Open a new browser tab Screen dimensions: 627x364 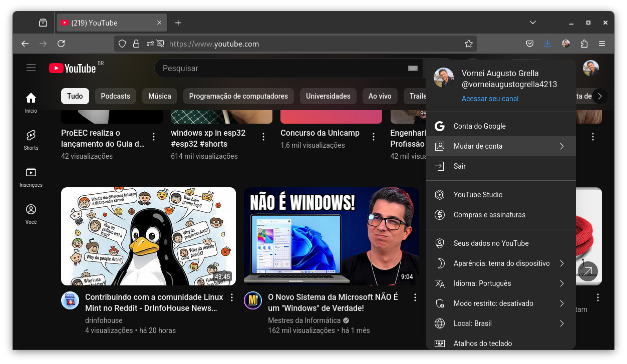[178, 23]
